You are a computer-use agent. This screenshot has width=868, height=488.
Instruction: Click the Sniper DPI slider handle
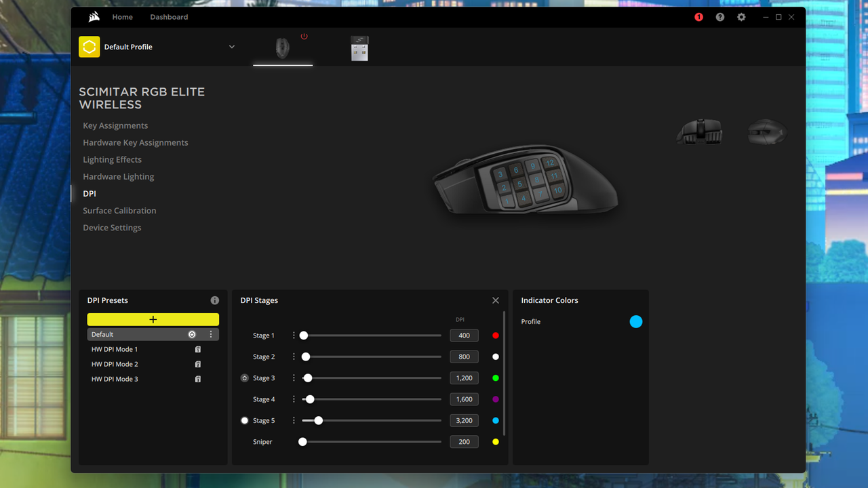(x=303, y=442)
